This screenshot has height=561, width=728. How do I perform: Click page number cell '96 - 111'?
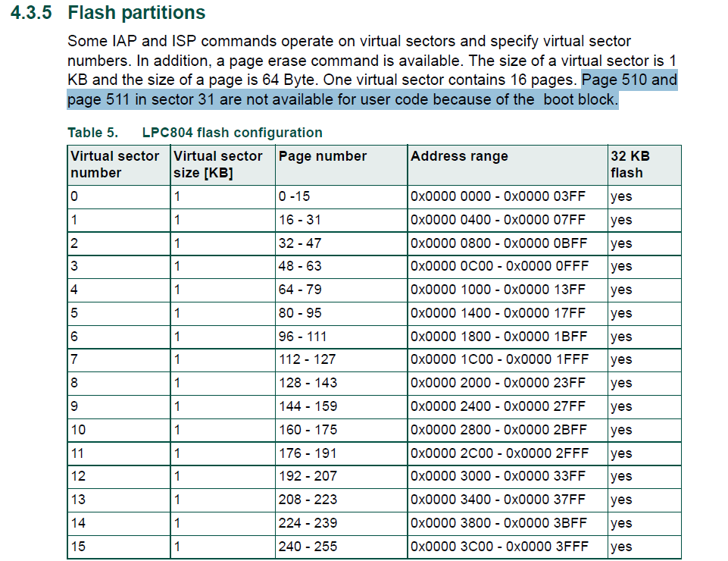[x=341, y=337]
